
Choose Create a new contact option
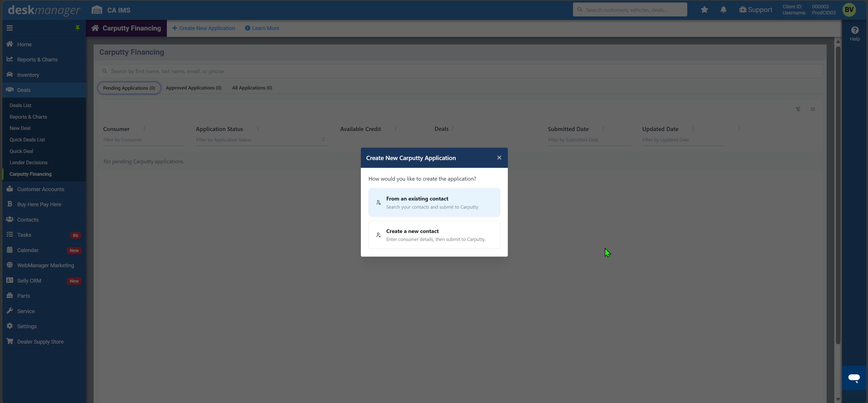[x=434, y=235]
